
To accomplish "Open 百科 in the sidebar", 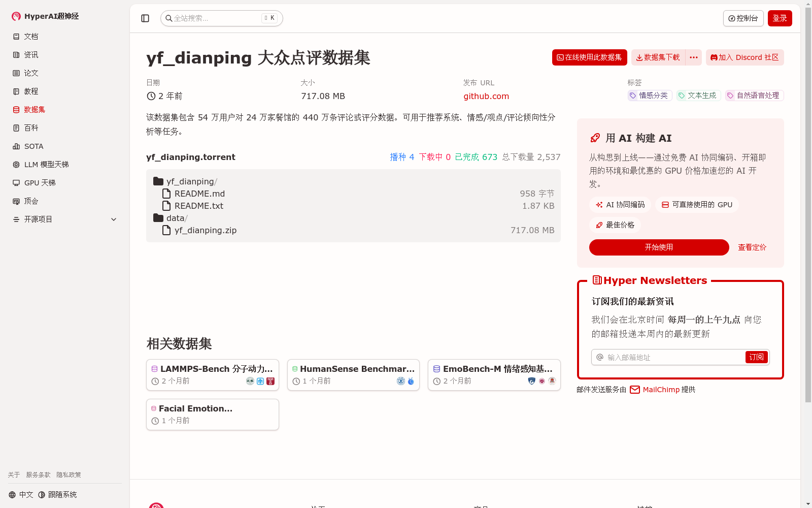I will 65,128.
